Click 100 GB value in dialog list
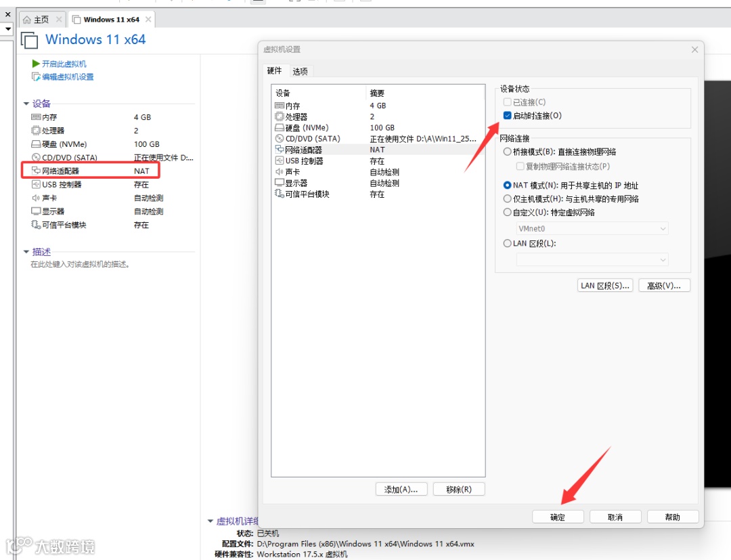Viewport: 731px width, 560px height. (x=382, y=128)
